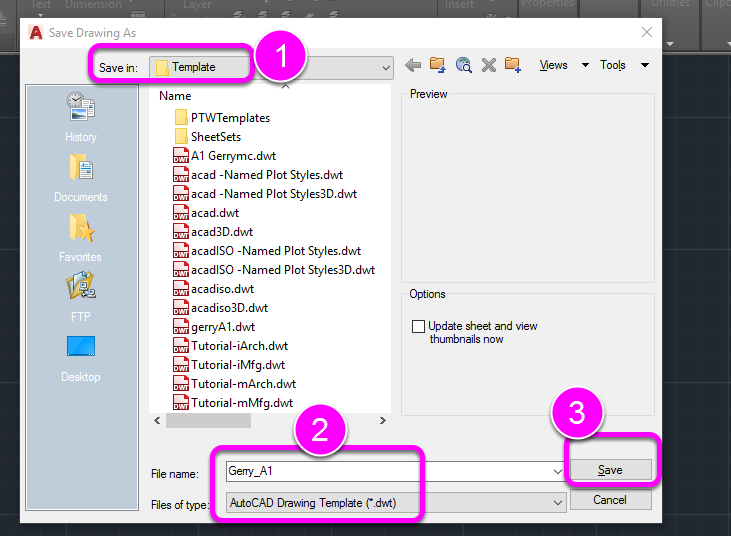The image size is (731, 536).
Task: Click the horizontal scrollbar thumb
Action: pyautogui.click(x=208, y=421)
